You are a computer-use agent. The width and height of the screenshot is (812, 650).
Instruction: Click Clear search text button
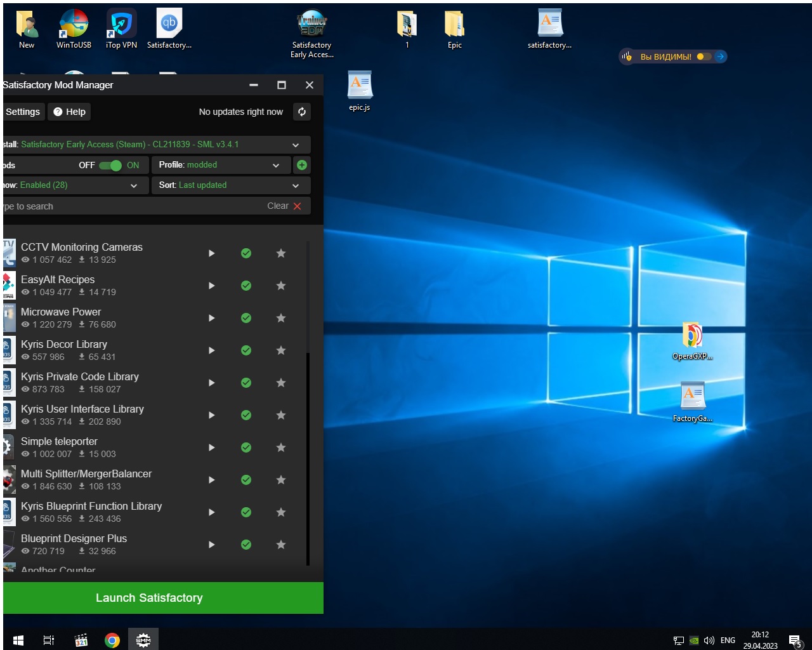pyautogui.click(x=284, y=206)
